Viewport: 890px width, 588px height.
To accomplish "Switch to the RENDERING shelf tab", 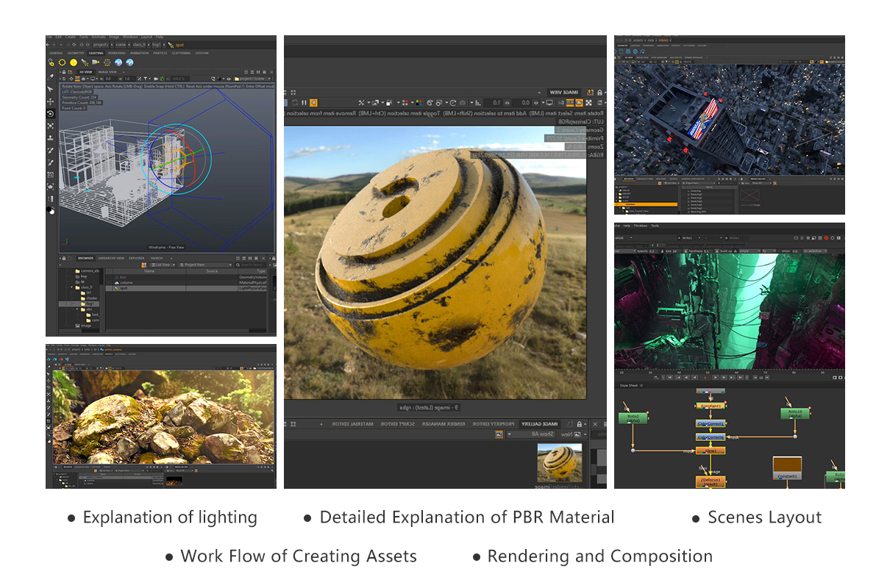I will (x=117, y=53).
